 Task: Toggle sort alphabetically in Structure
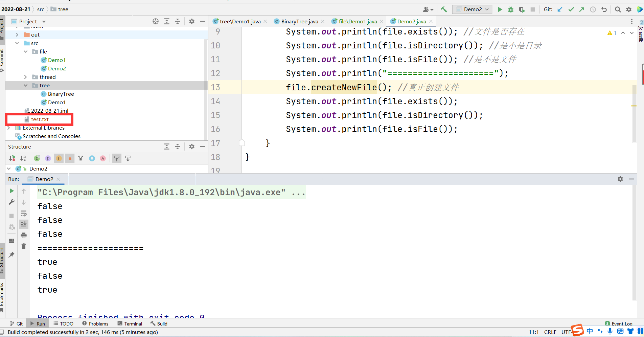(x=23, y=158)
